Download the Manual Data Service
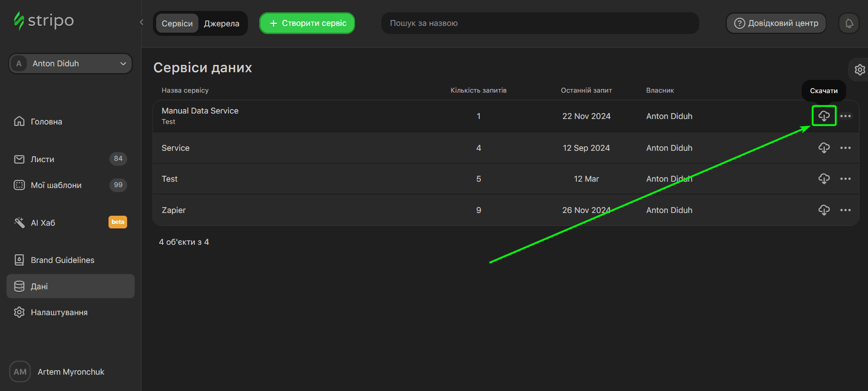 pyautogui.click(x=824, y=116)
